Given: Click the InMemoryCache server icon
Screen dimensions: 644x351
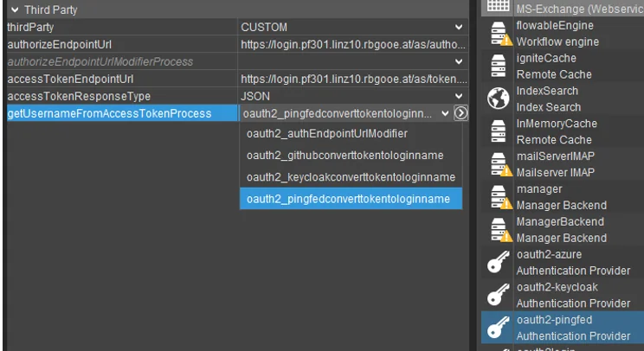Looking at the screenshot, I should coord(499,131).
